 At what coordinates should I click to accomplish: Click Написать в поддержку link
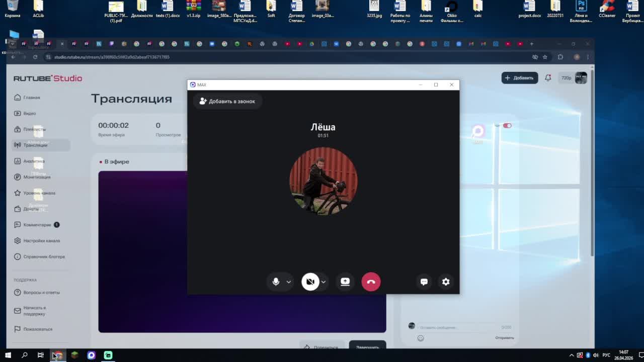coord(34,311)
